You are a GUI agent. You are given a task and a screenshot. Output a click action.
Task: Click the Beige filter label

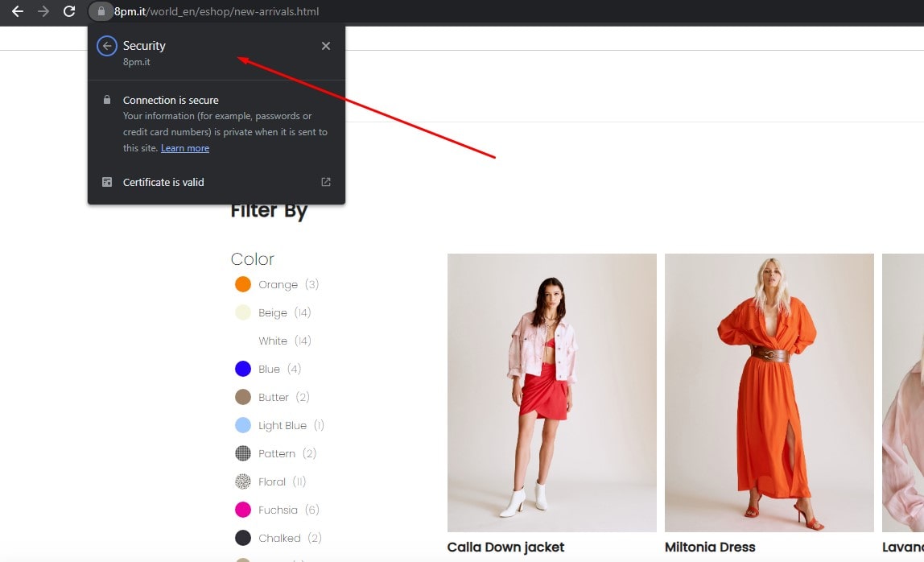pyautogui.click(x=273, y=313)
